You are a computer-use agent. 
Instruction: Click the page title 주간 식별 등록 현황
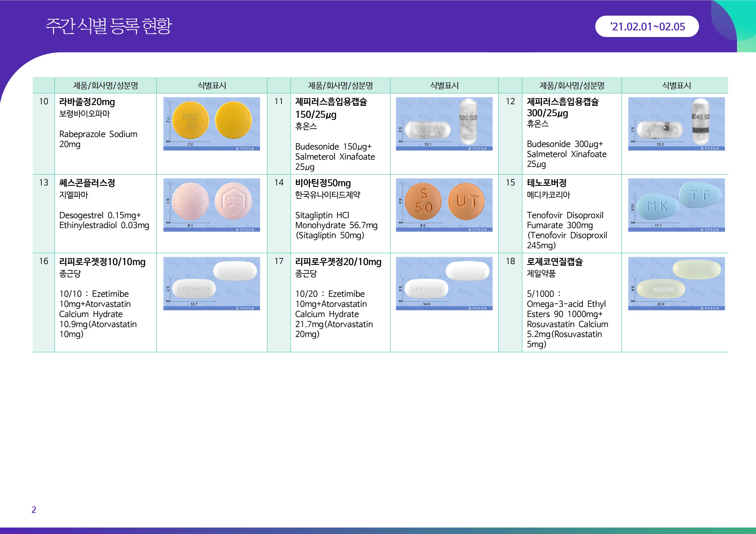click(109, 26)
